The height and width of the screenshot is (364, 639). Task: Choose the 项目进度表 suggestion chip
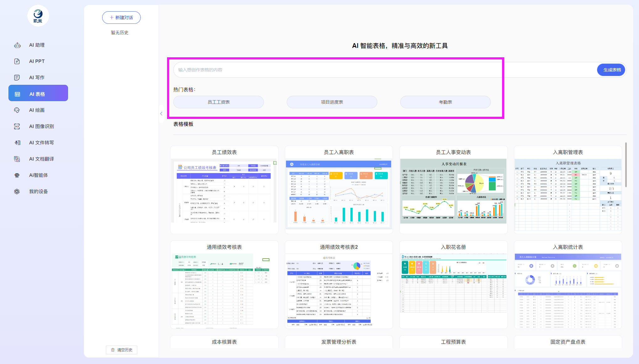coord(332,102)
